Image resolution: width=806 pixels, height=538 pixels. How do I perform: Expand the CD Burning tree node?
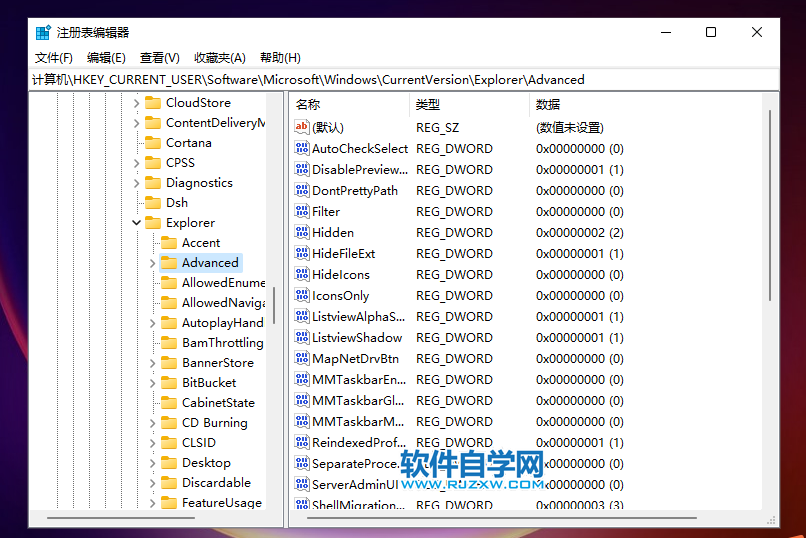point(152,423)
